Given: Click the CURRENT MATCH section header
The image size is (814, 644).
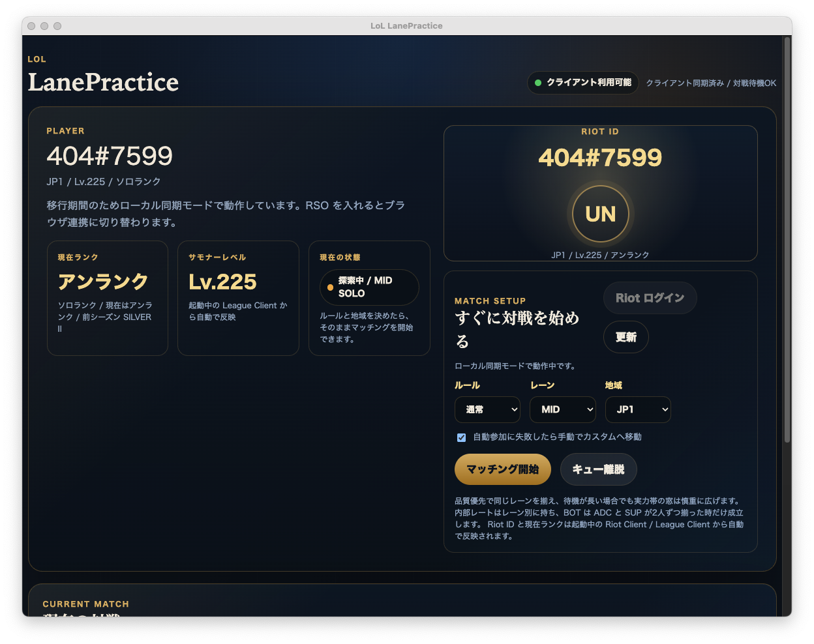Looking at the screenshot, I should click(86, 604).
